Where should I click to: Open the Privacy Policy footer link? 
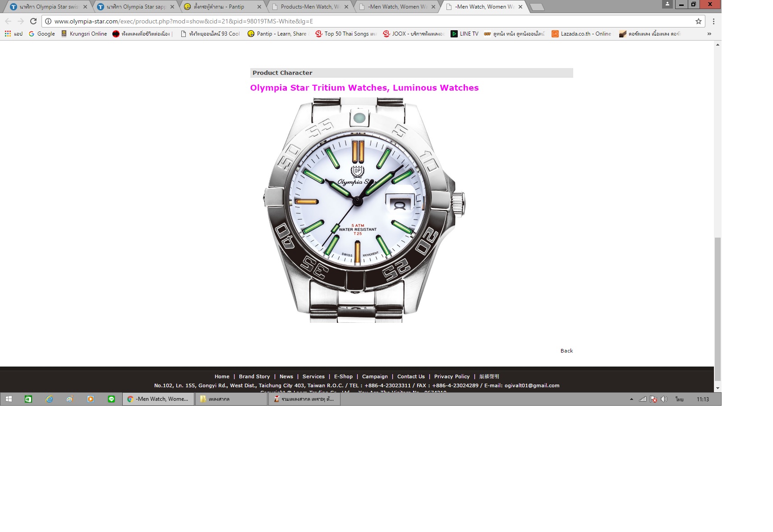[452, 376]
